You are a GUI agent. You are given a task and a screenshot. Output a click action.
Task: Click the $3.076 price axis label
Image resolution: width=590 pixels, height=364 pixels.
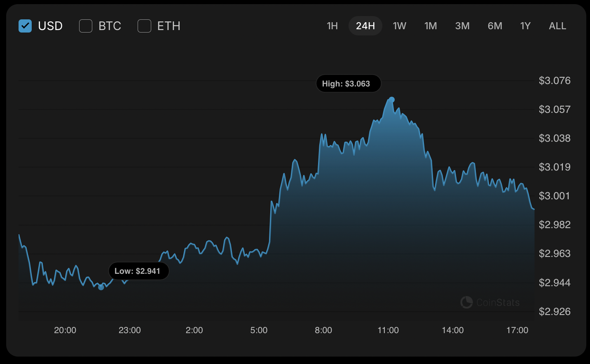click(555, 81)
